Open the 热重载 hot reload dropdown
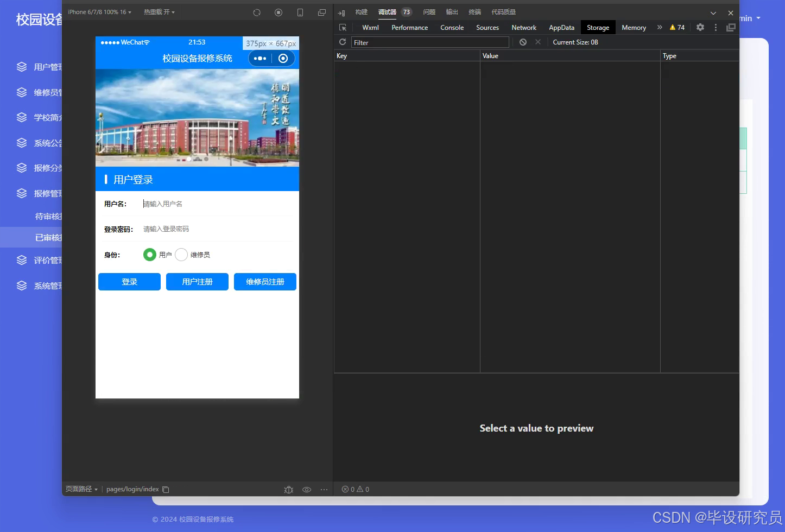This screenshot has height=532, width=785. [x=159, y=12]
